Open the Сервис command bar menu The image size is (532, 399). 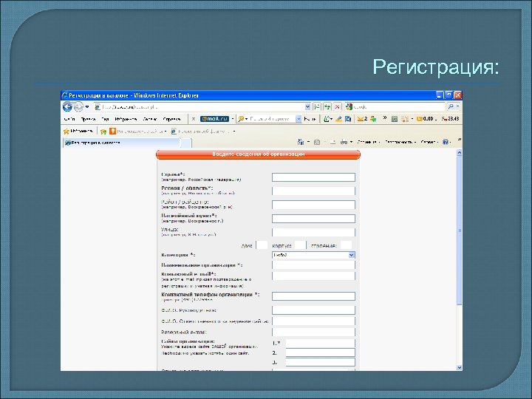429,142
